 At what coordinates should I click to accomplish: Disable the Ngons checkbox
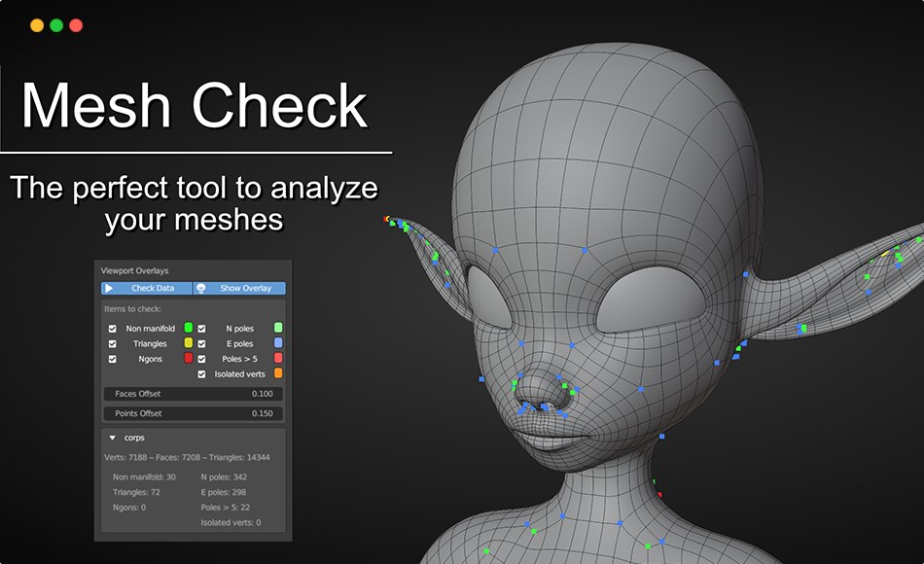[x=112, y=359]
